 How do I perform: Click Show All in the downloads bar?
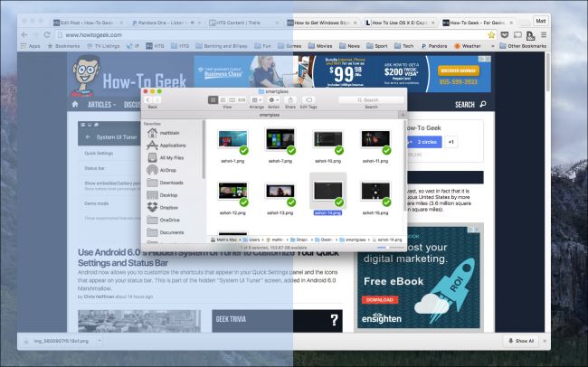521,341
